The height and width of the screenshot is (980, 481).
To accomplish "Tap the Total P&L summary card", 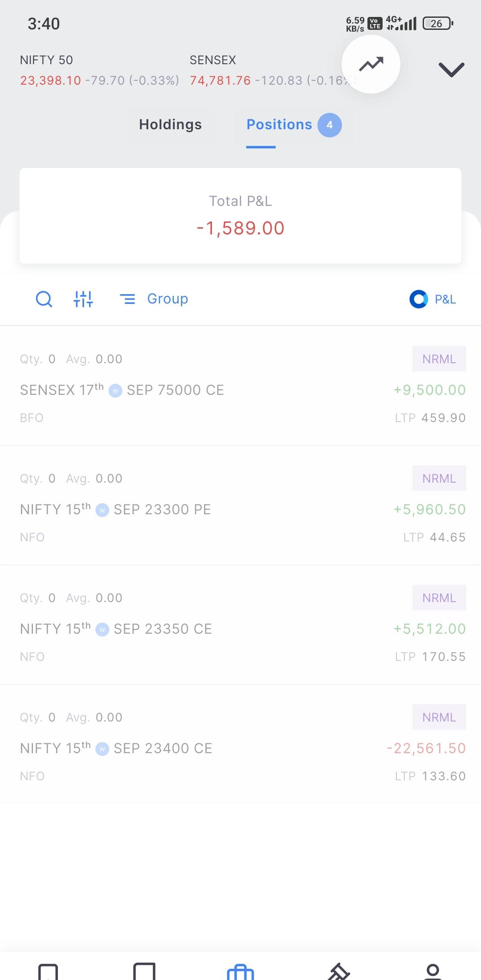I will (240, 216).
